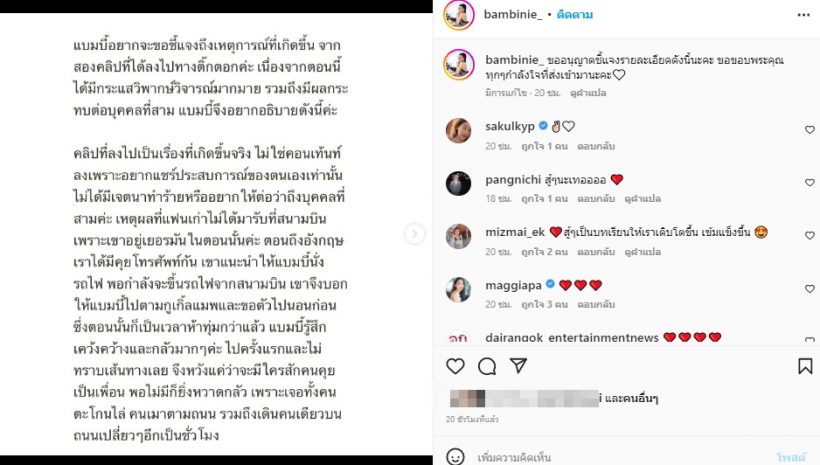Share post via paper plane icon
Screen dimensions: 820x465
pyautogui.click(x=518, y=366)
